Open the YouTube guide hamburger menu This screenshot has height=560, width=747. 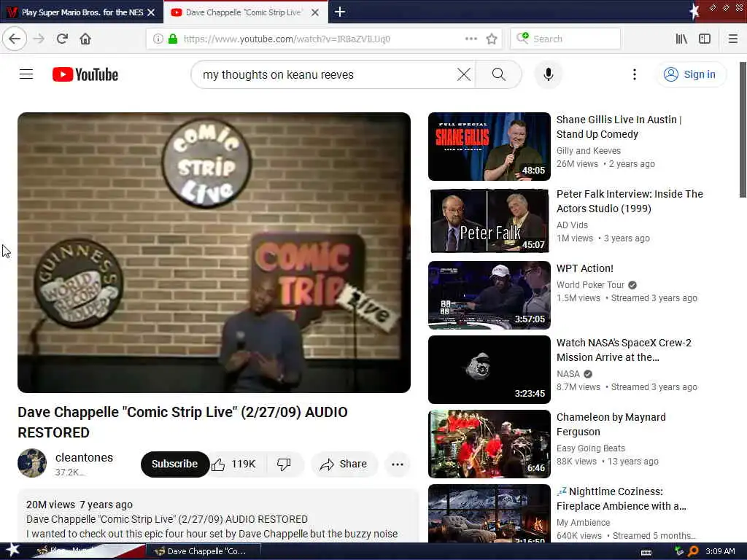coord(26,74)
